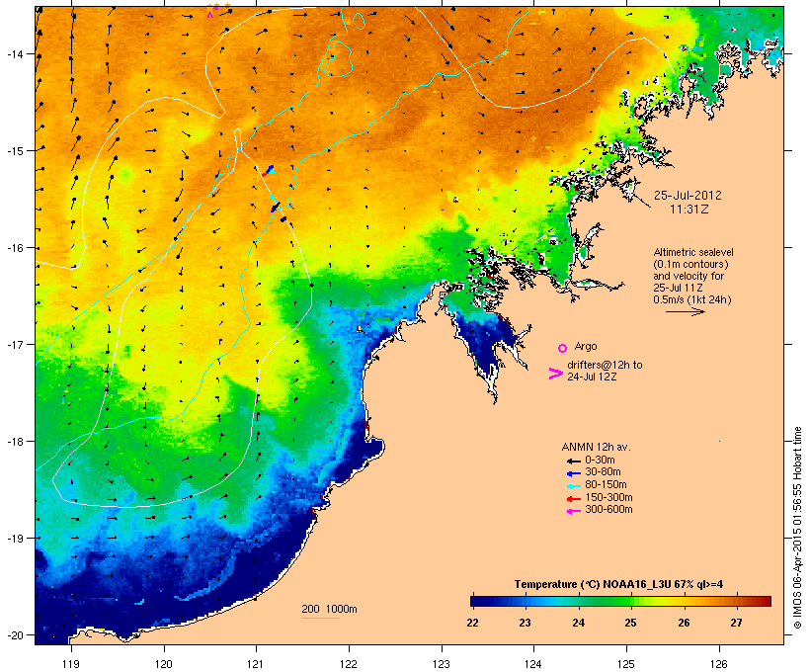
Task: Click the magenta drifters arrowhead legend symbol
Action: coord(555,374)
